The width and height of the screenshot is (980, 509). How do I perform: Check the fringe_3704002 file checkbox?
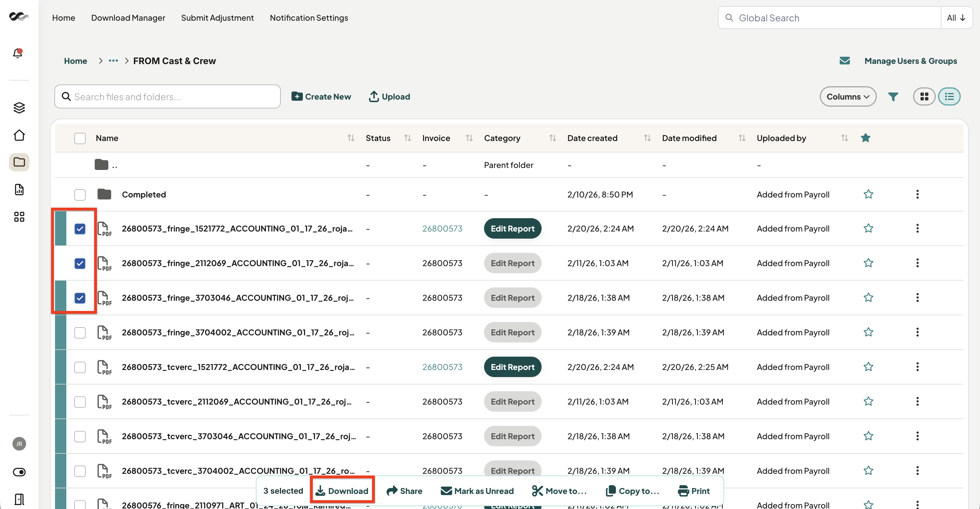click(80, 333)
